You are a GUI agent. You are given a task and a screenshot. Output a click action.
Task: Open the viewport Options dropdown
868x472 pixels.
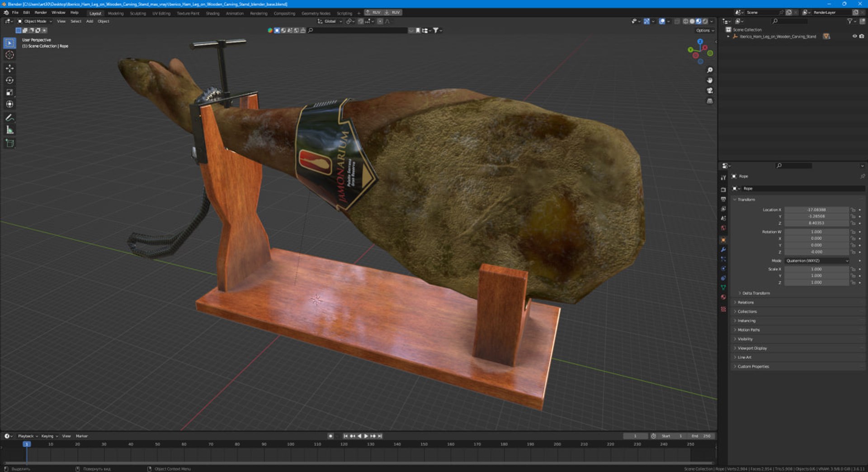(x=705, y=30)
